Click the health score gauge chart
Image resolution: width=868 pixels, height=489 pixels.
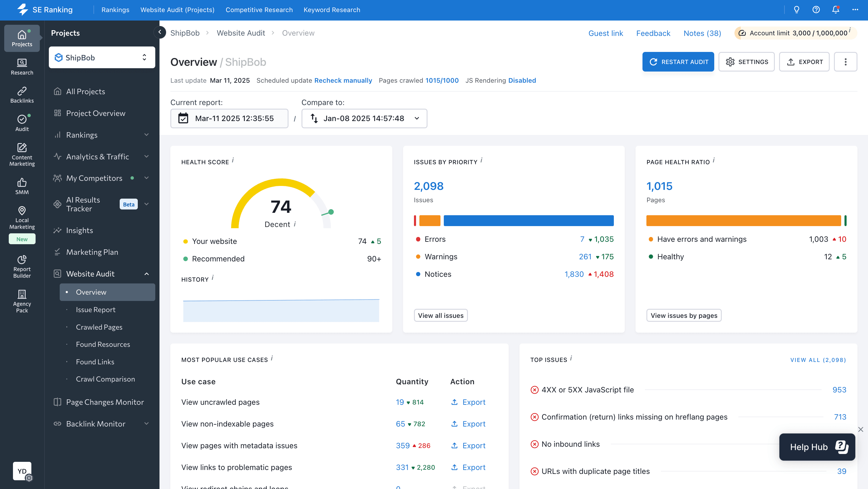pyautogui.click(x=281, y=206)
